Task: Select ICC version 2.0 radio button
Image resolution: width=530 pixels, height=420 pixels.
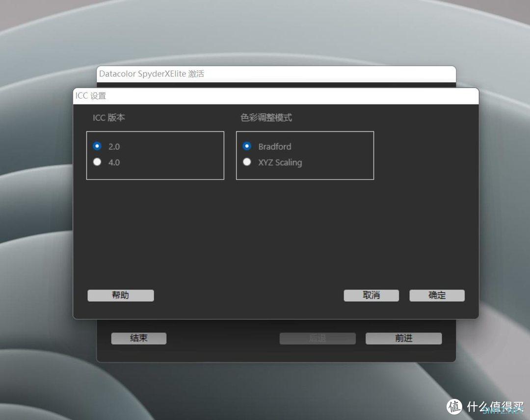Action: [97, 146]
